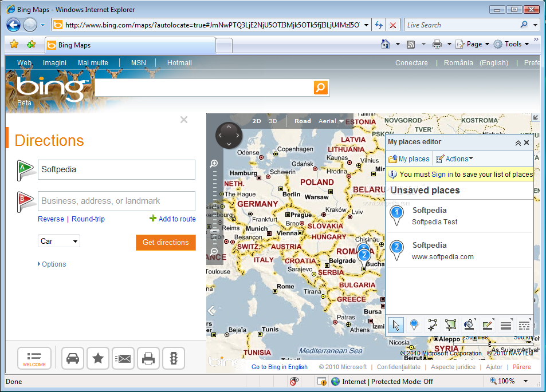
Task: Collapse the My places editor panel
Action: (518, 143)
